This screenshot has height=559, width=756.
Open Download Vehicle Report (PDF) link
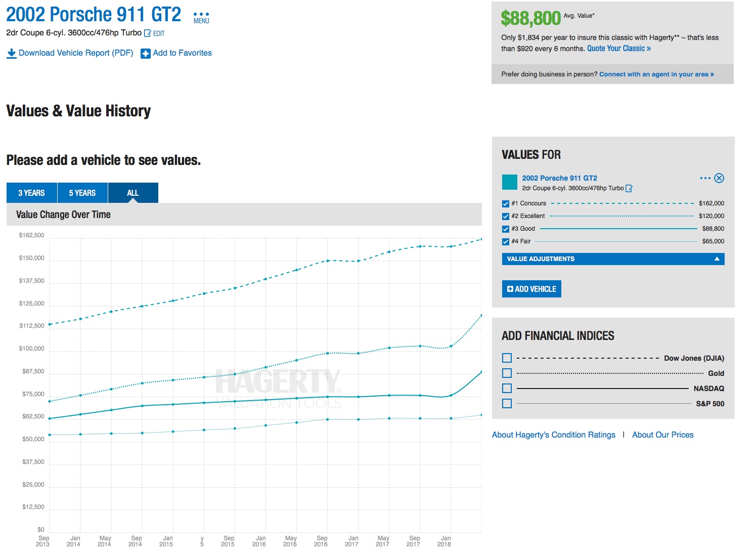76,53
